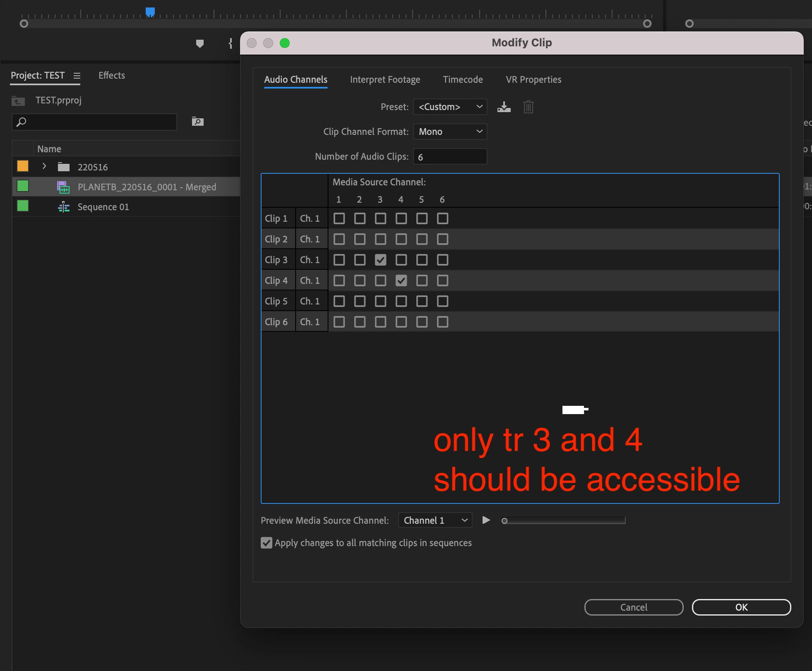Click the Project TEST panel menu icon
The height and width of the screenshot is (671, 812).
tap(77, 76)
